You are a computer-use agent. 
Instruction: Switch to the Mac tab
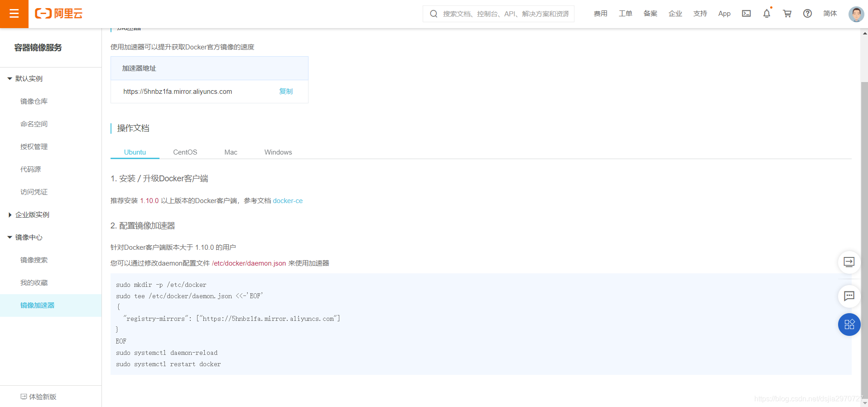click(231, 152)
